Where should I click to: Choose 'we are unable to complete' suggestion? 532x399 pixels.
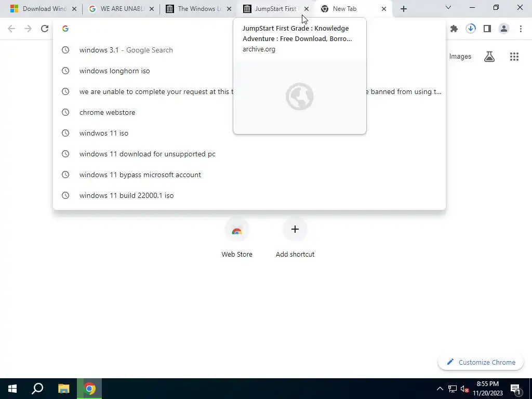click(x=249, y=91)
